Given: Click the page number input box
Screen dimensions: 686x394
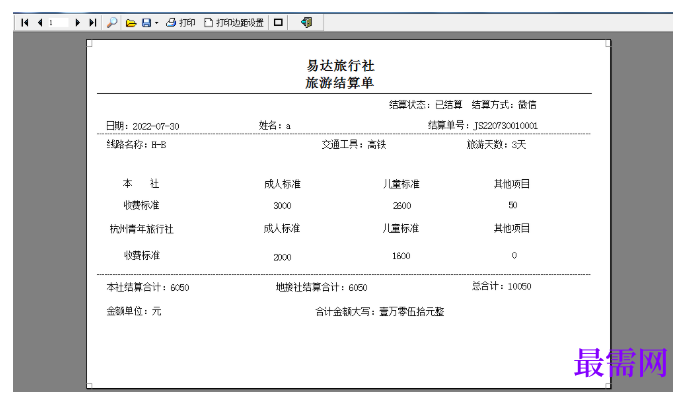Looking at the screenshot, I should tap(58, 22).
